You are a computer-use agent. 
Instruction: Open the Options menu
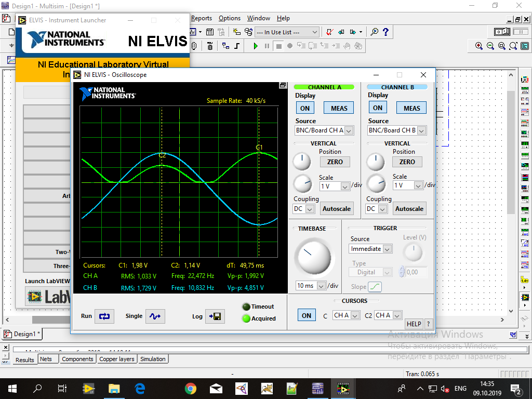(230, 18)
